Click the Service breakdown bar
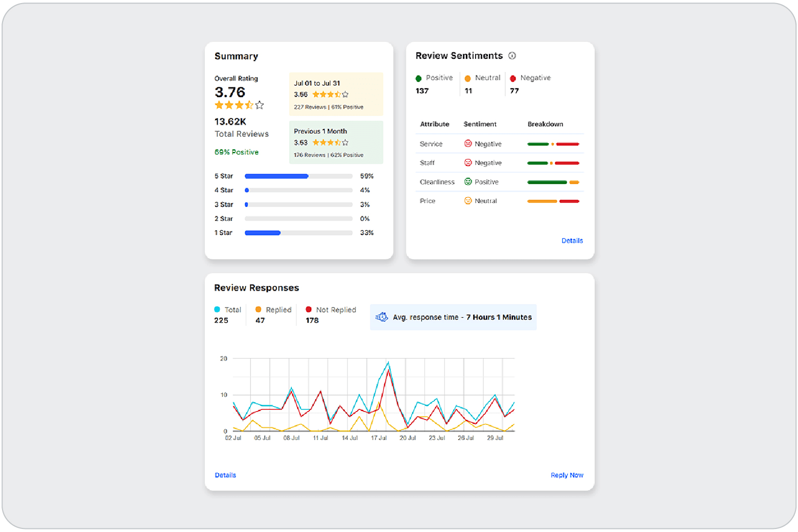The width and height of the screenshot is (798, 532). (x=553, y=144)
